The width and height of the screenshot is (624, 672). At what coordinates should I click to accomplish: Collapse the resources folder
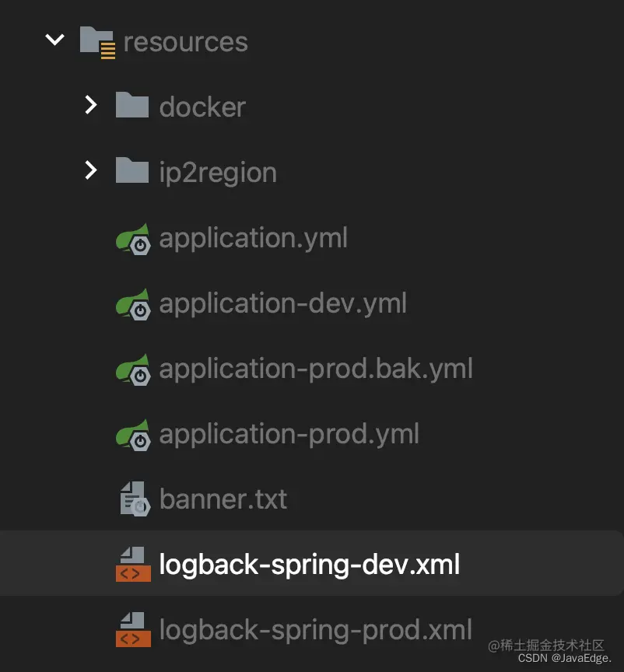point(54,40)
